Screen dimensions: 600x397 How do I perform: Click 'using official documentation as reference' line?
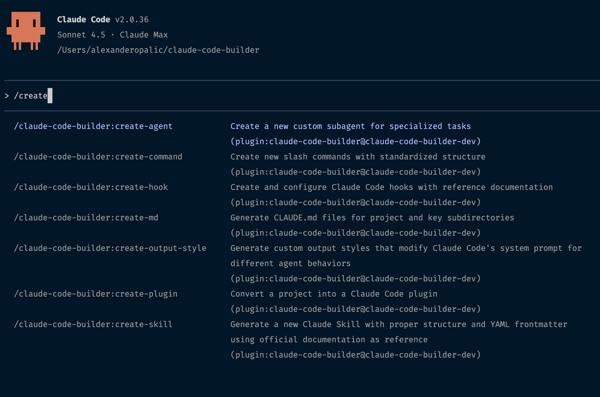pos(329,340)
